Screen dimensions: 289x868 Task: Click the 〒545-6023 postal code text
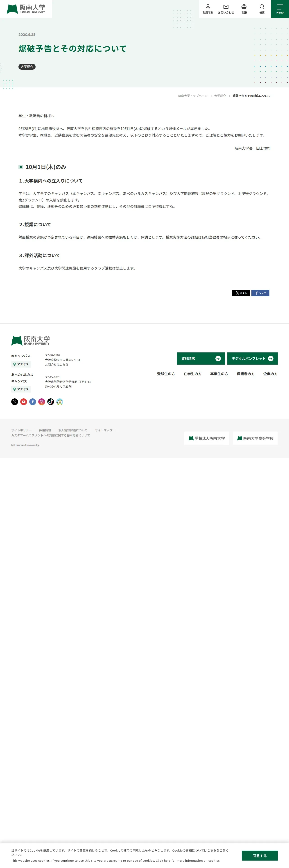click(x=53, y=377)
